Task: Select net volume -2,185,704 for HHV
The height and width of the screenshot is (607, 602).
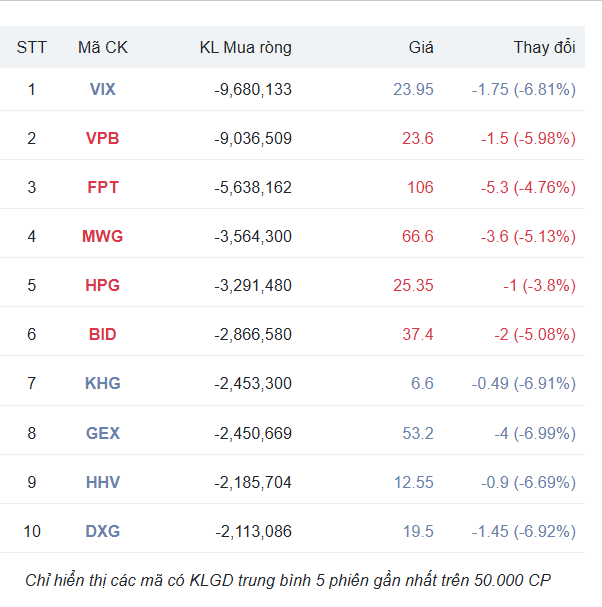Action: point(253,483)
